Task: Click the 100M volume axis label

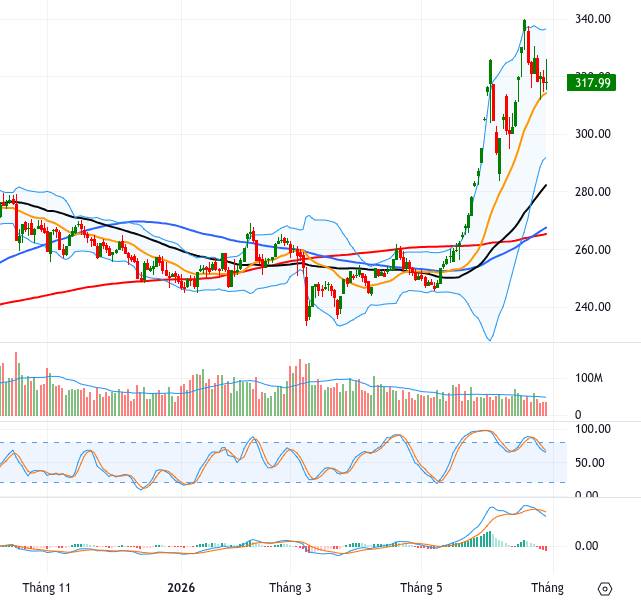Action: pyautogui.click(x=589, y=378)
